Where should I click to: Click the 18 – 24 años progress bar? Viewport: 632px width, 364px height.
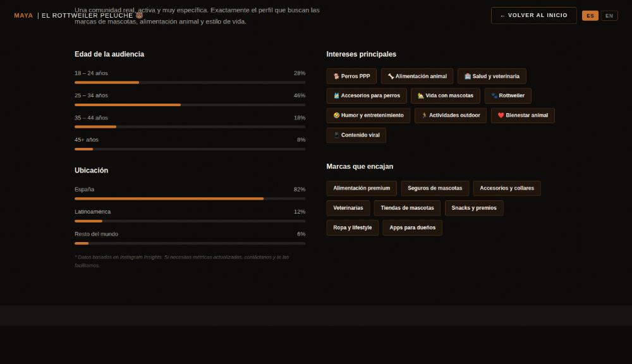point(190,83)
